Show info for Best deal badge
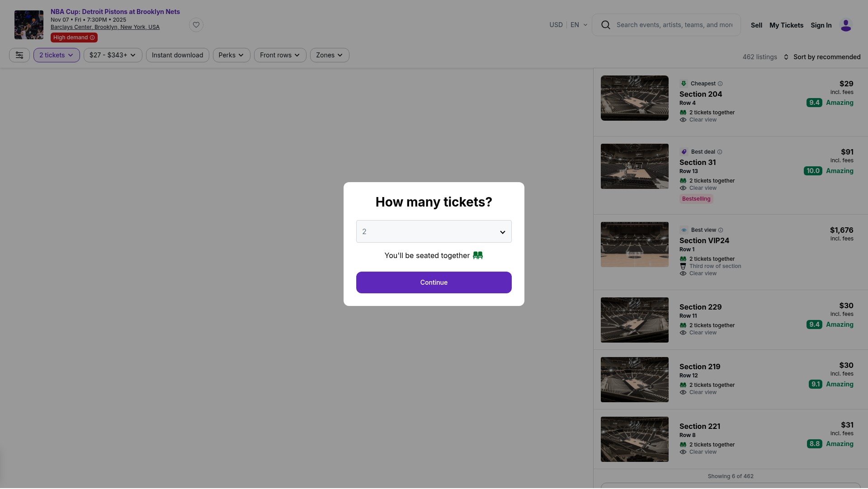This screenshot has height=489, width=868. [720, 152]
